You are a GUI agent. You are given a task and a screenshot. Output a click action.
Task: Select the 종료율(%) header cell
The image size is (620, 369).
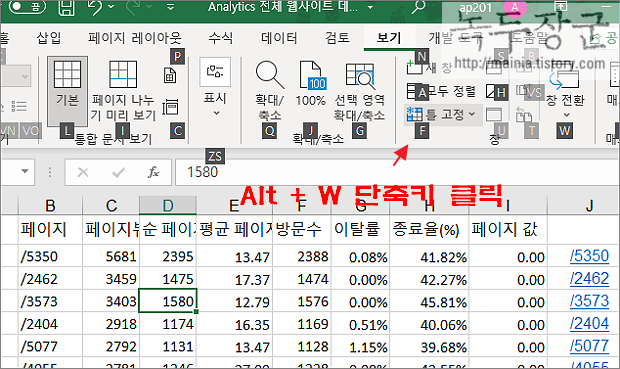429,229
